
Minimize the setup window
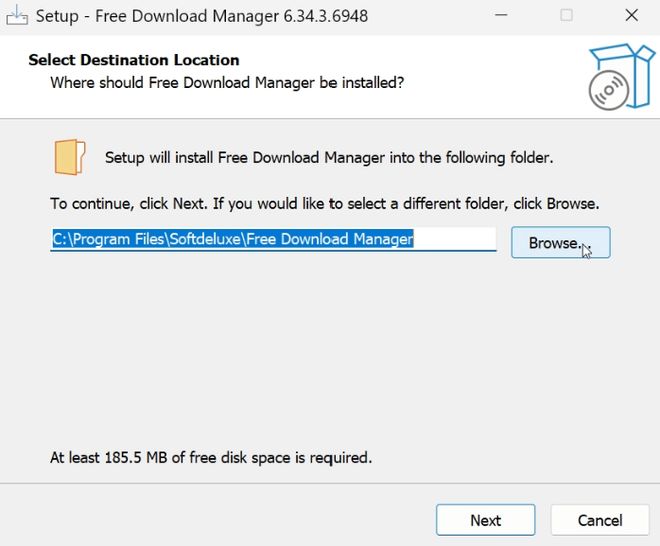point(501,16)
